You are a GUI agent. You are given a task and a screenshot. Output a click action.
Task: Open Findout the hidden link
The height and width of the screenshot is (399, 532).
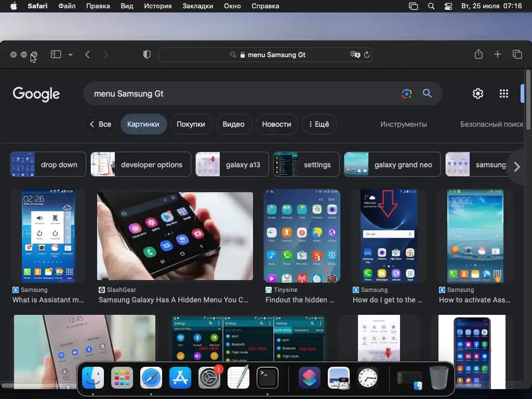pyautogui.click(x=300, y=300)
